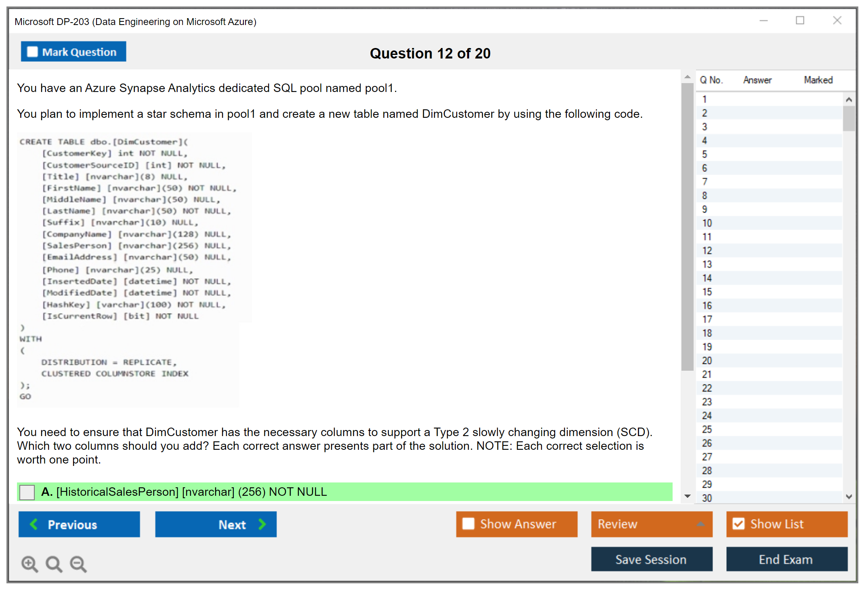868x593 pixels.
Task: Toggle the Mark Question checkbox
Action: 32,52
